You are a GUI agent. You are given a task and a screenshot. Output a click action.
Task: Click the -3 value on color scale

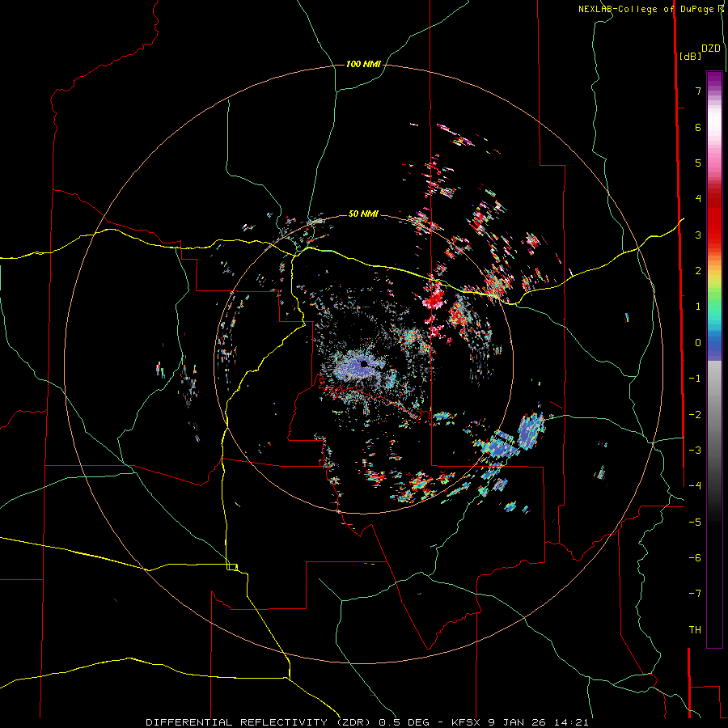pyautogui.click(x=695, y=451)
